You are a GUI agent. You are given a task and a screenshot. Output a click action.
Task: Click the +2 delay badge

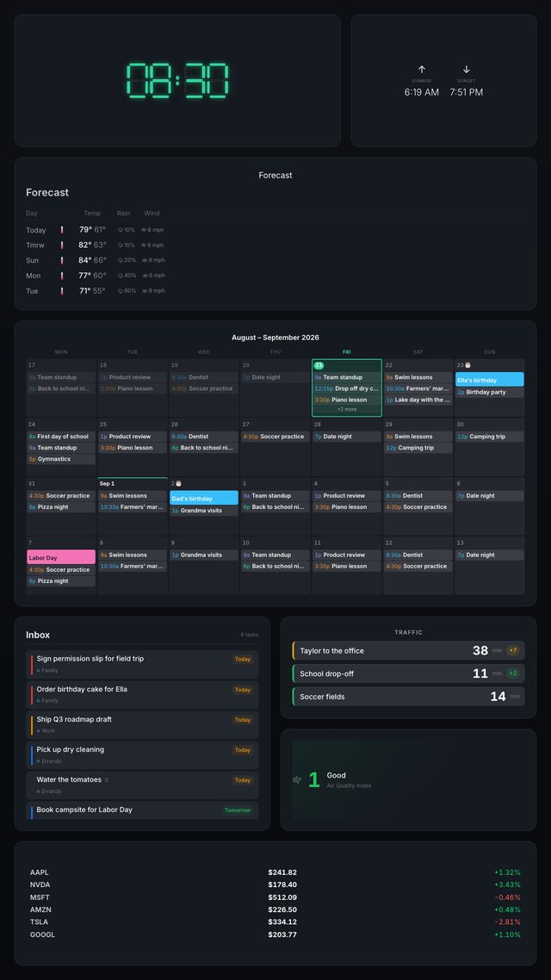[x=513, y=673]
